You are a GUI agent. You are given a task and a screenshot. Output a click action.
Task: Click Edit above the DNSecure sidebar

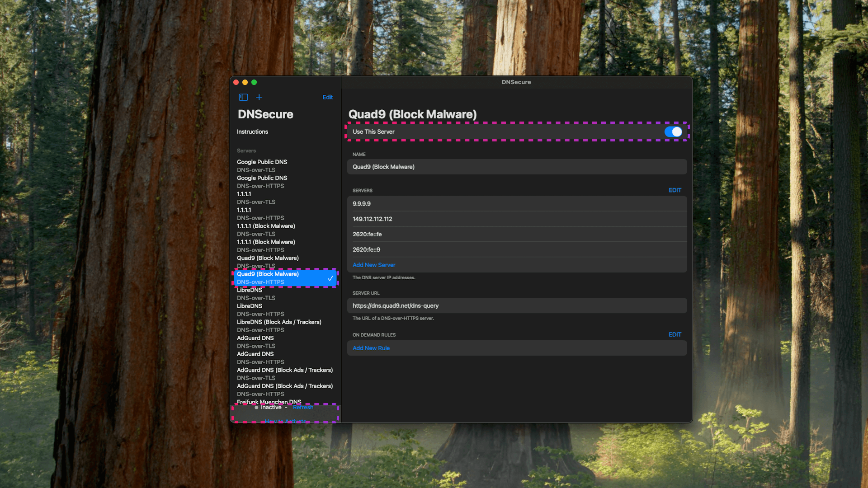[327, 97]
